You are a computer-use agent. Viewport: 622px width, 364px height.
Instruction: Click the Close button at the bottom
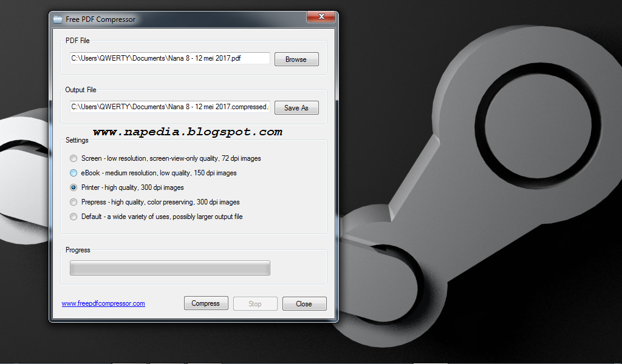304,304
